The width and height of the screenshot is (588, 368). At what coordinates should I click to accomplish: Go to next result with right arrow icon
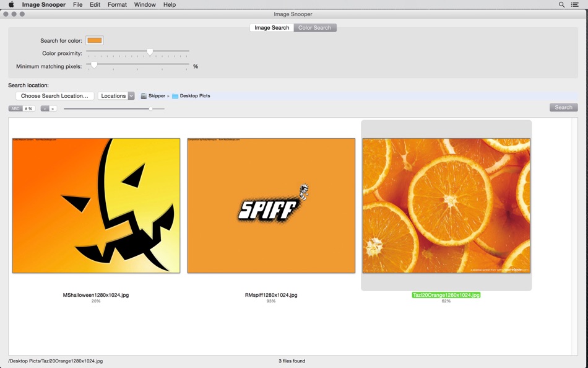[x=52, y=107]
